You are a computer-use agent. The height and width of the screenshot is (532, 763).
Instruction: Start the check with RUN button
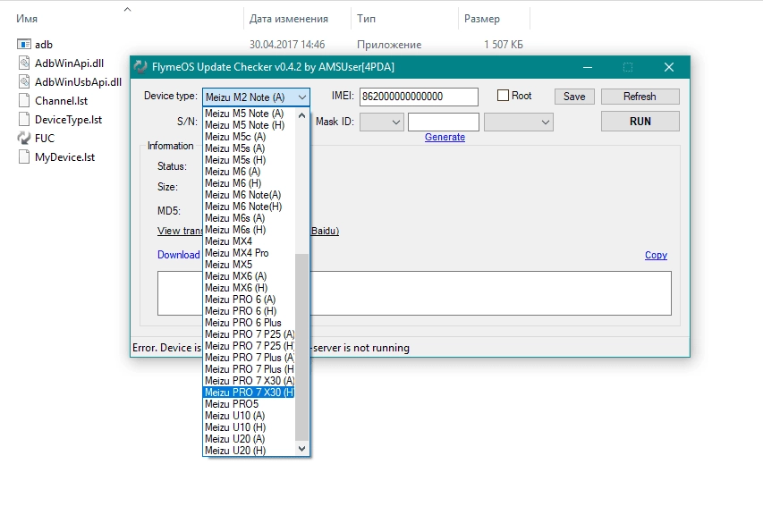point(640,122)
